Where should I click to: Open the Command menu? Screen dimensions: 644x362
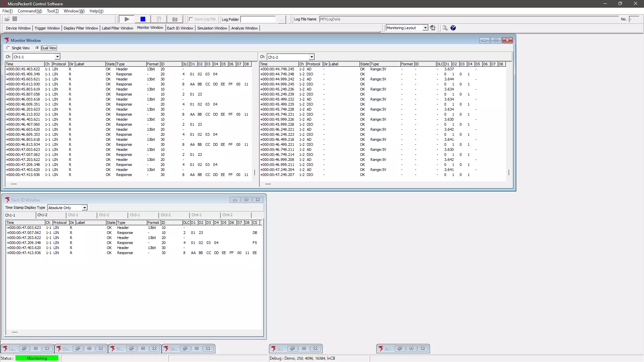click(30, 11)
